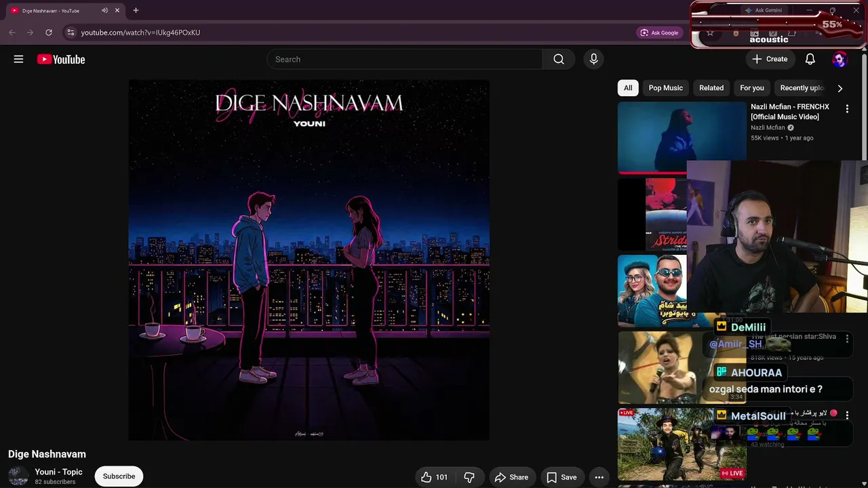Select the All filter chip

tap(628, 88)
